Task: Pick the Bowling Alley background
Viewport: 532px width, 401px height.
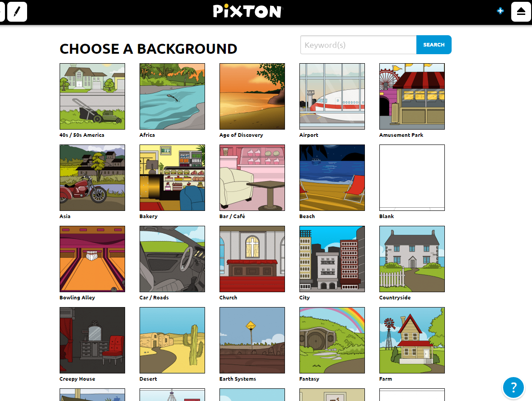Action: 92,259
